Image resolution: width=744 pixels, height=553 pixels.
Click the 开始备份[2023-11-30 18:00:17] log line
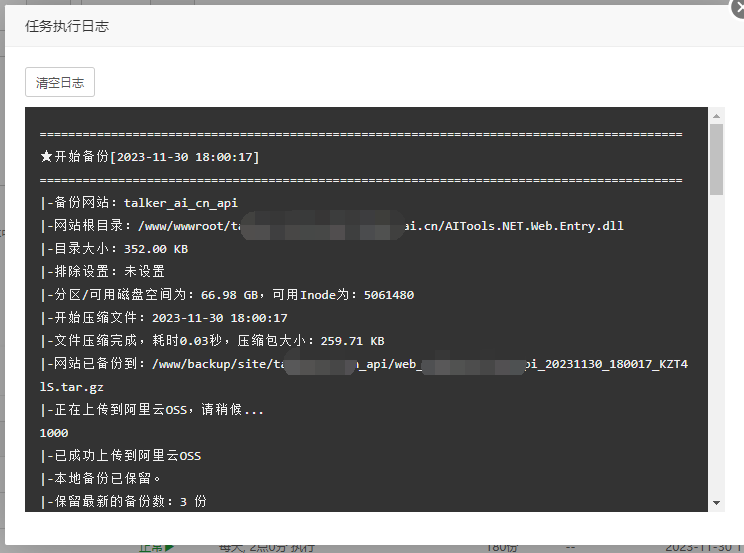pos(150,157)
